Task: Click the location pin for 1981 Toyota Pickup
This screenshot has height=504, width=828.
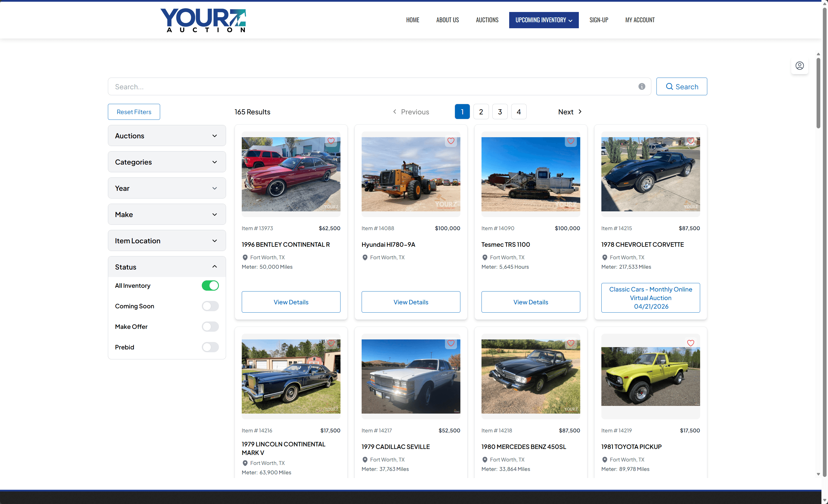Action: (x=605, y=460)
